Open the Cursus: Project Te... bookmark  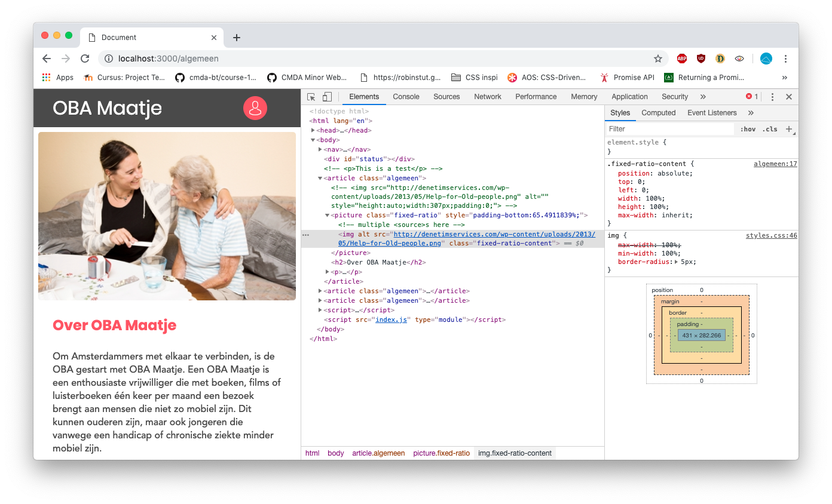pyautogui.click(x=124, y=77)
